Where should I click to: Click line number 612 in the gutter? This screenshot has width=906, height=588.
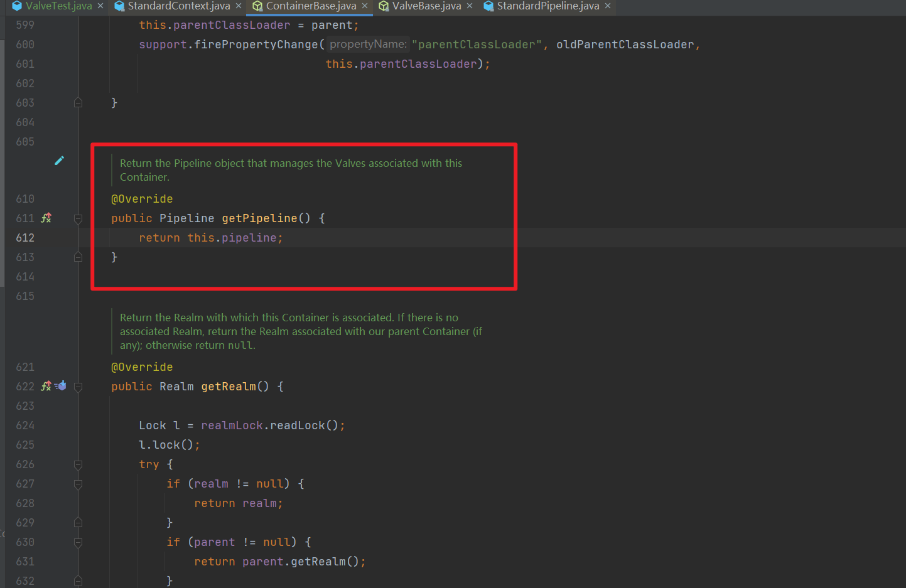point(24,237)
